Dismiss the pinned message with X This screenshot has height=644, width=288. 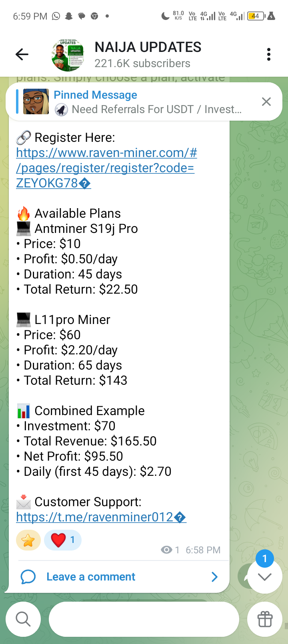[x=266, y=102]
